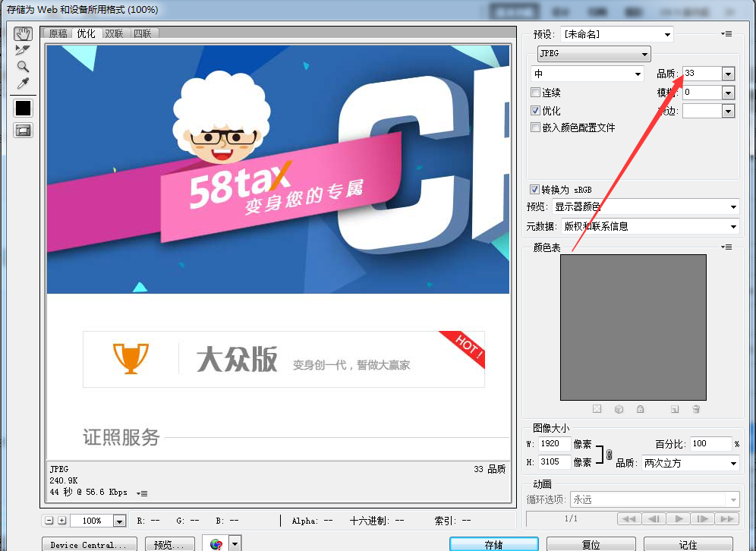Click the 240.9K file size text
This screenshot has width=756, height=551.
point(64,480)
